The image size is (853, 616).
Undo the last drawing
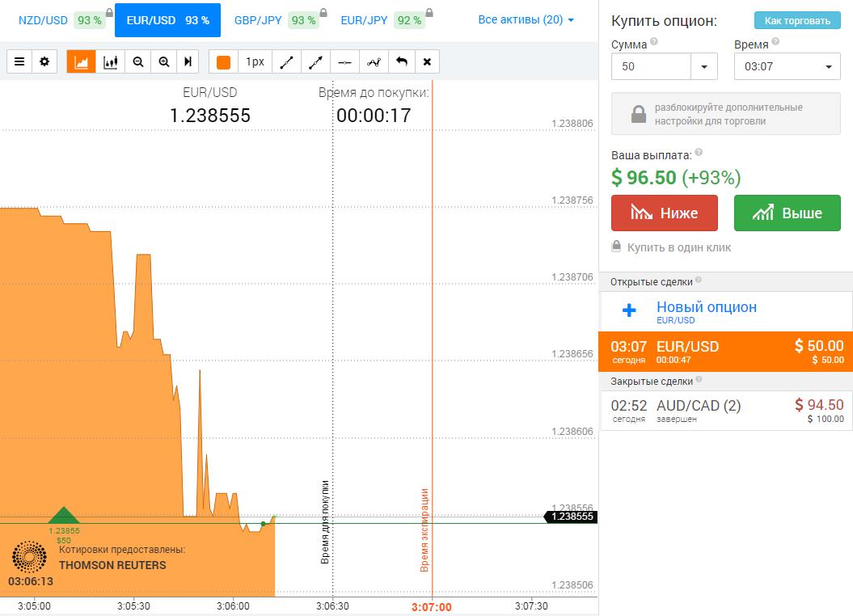click(402, 61)
